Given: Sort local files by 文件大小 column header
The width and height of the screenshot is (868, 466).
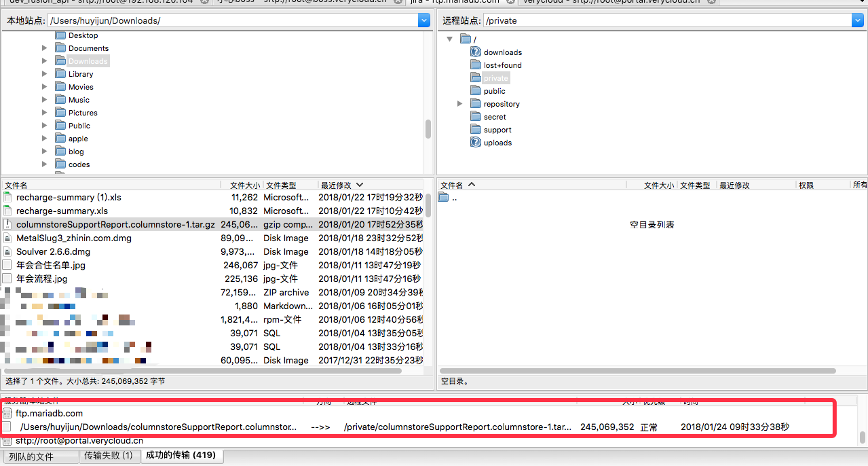Looking at the screenshot, I should pyautogui.click(x=243, y=185).
